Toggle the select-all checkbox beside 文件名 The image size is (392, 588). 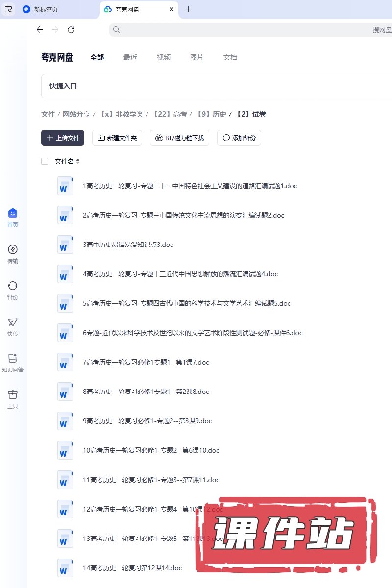45,161
